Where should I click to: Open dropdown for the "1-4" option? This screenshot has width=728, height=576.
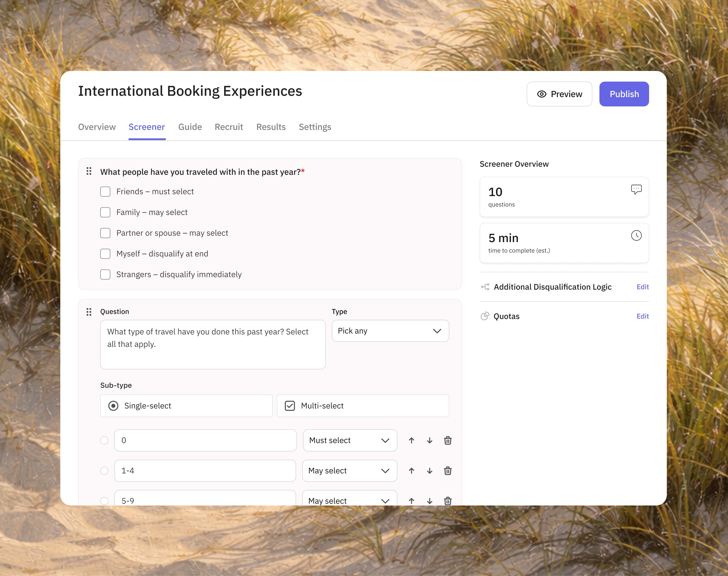(x=350, y=471)
